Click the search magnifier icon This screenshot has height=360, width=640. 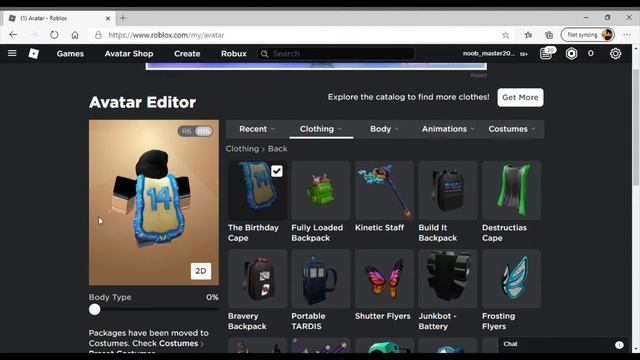[x=264, y=53]
